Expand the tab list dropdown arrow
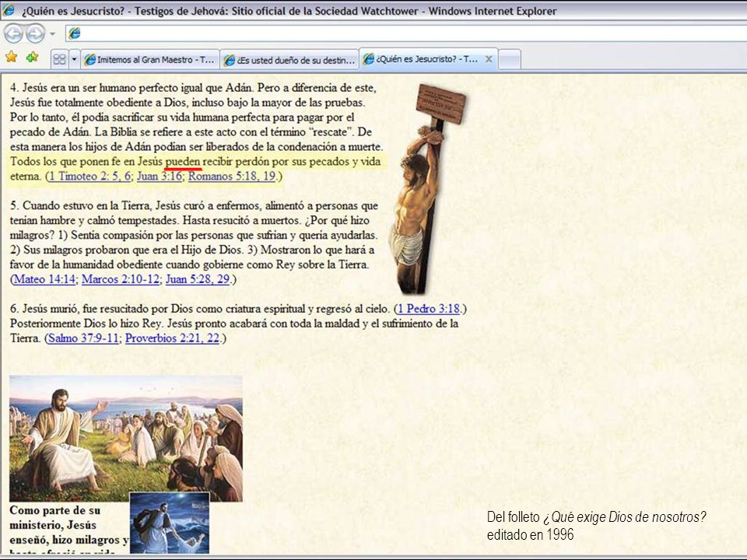Viewport: 747px width, 560px height. 75,60
